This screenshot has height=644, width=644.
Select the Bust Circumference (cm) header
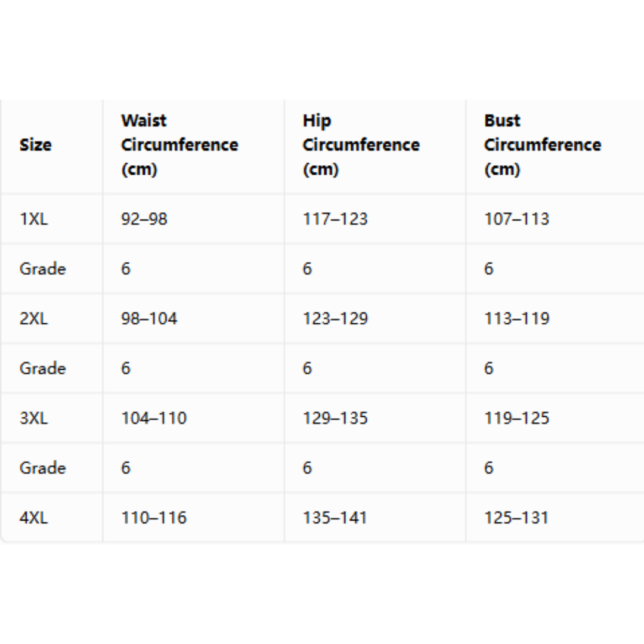coord(543,145)
